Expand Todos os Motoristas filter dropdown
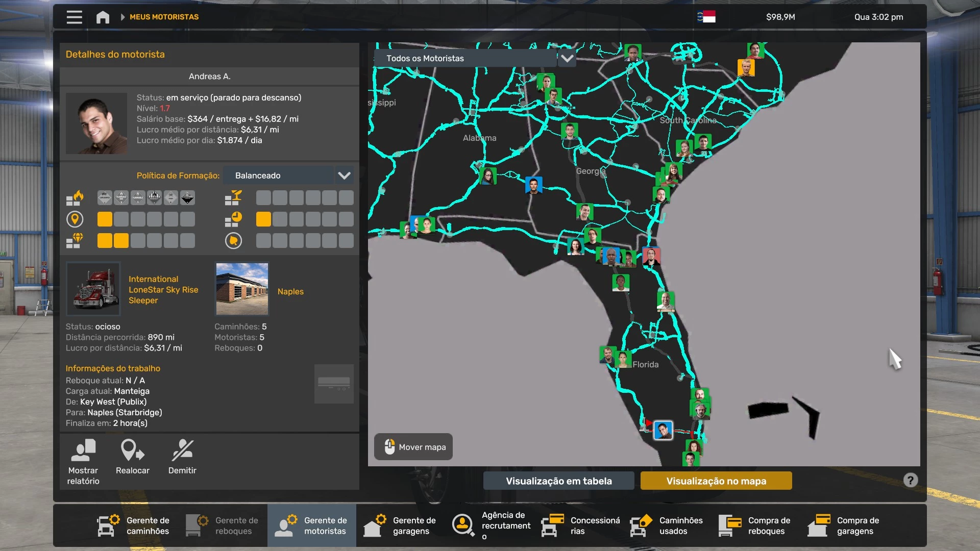This screenshot has width=980, height=551. click(x=465, y=58)
